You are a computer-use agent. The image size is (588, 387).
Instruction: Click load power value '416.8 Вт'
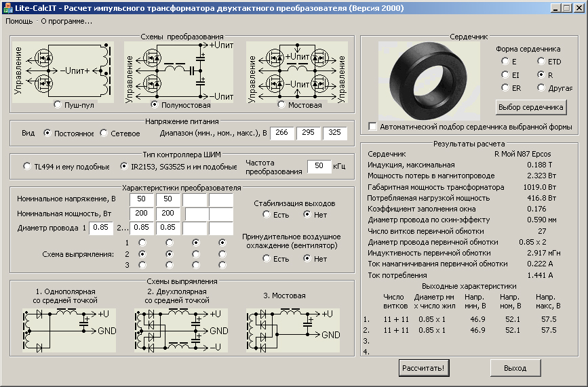click(541, 198)
